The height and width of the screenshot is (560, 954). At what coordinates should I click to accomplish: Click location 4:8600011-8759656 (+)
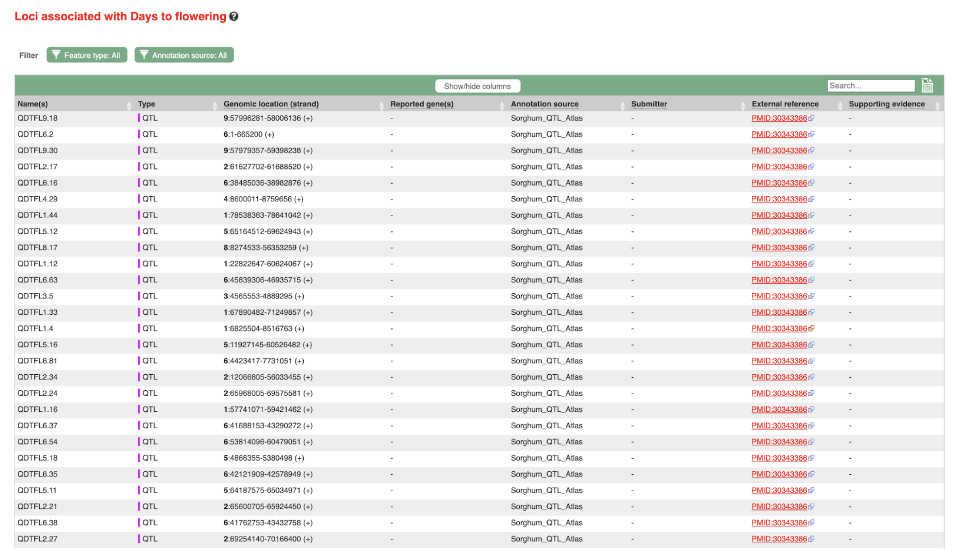tap(264, 199)
